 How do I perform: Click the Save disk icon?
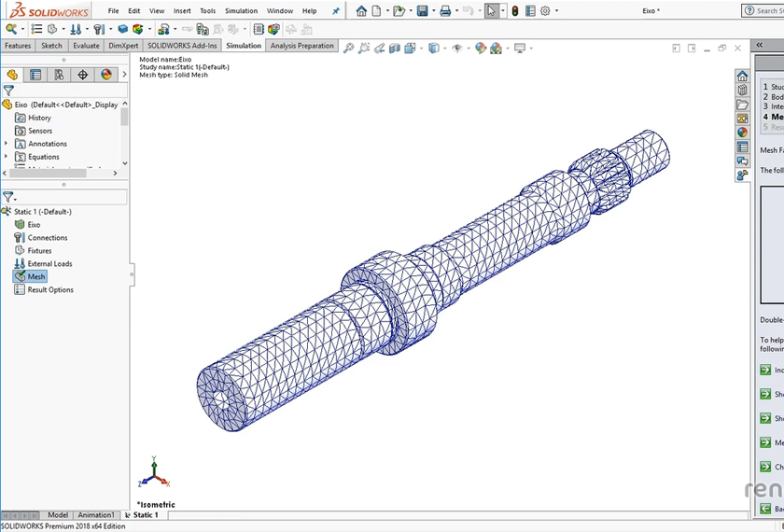point(422,11)
